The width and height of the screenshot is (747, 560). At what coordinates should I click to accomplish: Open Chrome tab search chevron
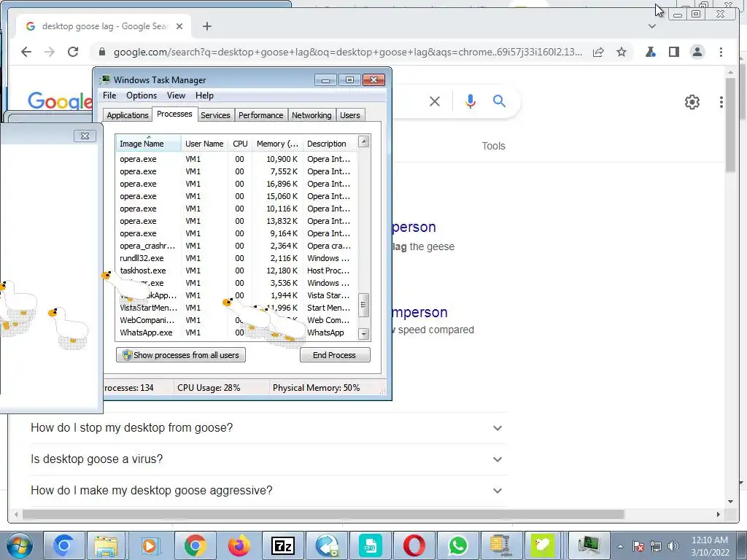click(x=652, y=26)
